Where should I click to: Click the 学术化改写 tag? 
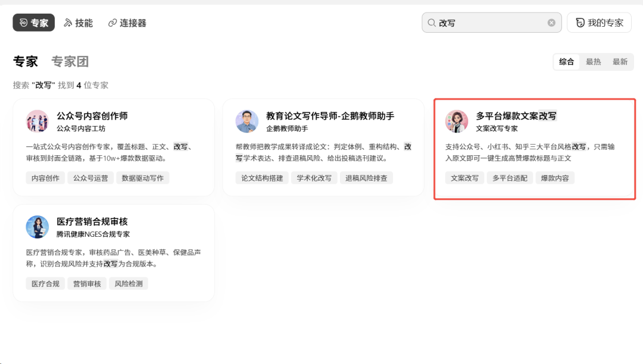tap(314, 178)
